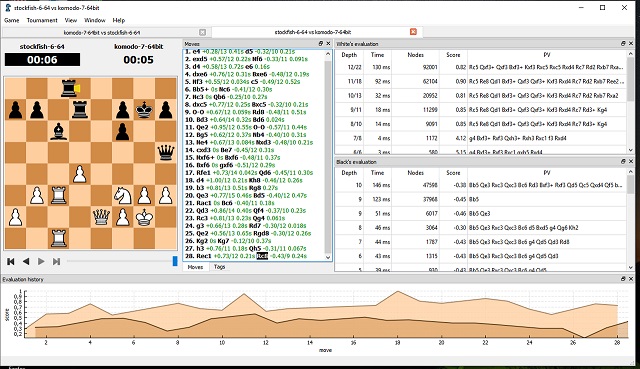Maximize the application window
This screenshot has width=640, height=369.
click(602, 7)
